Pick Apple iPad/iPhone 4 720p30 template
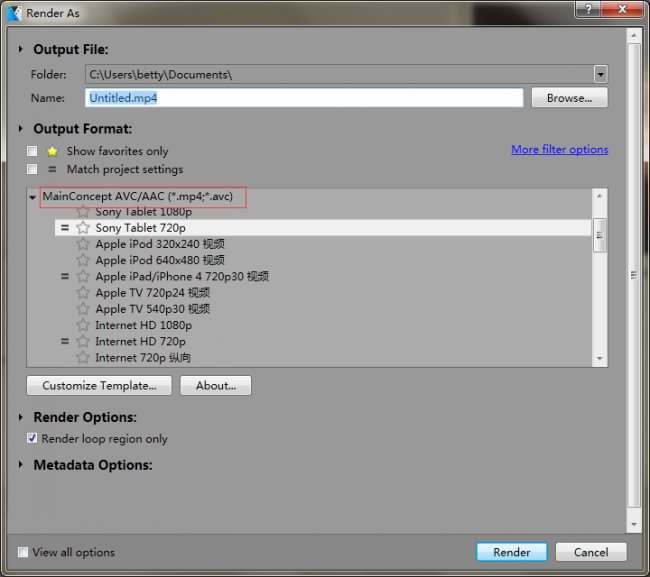650x577 pixels. tap(182, 276)
